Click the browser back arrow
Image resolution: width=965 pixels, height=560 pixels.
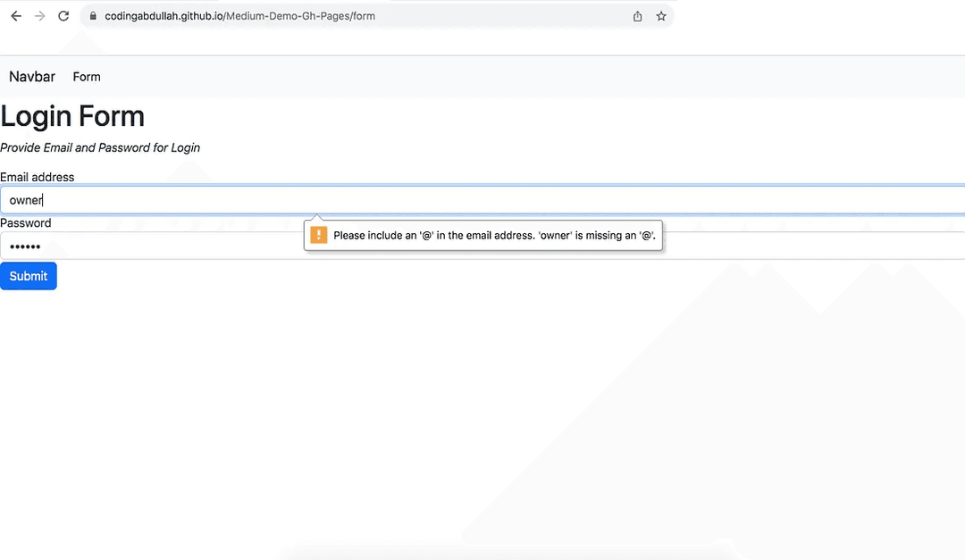16,16
